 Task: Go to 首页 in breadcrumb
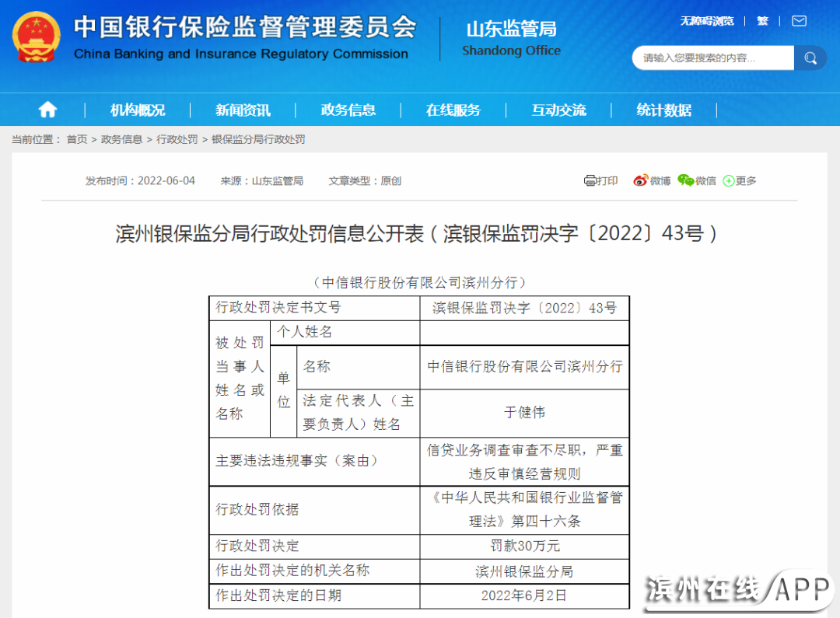click(x=77, y=139)
